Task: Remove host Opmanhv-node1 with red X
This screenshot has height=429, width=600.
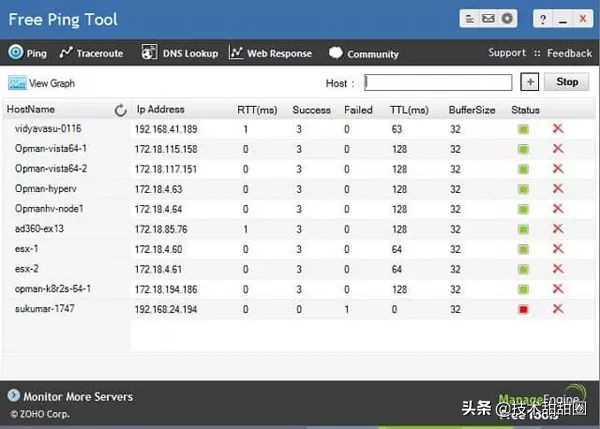Action: pos(558,209)
